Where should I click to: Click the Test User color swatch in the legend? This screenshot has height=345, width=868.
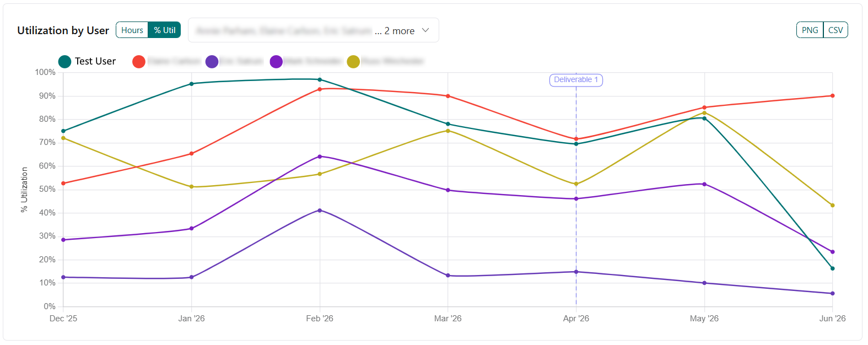click(x=64, y=61)
